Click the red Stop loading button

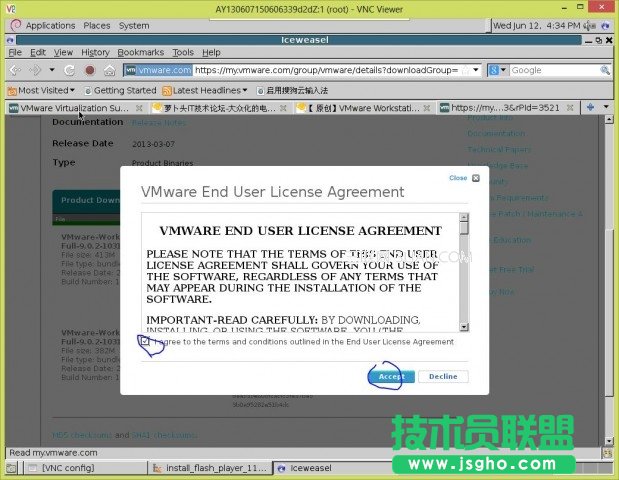[90, 70]
